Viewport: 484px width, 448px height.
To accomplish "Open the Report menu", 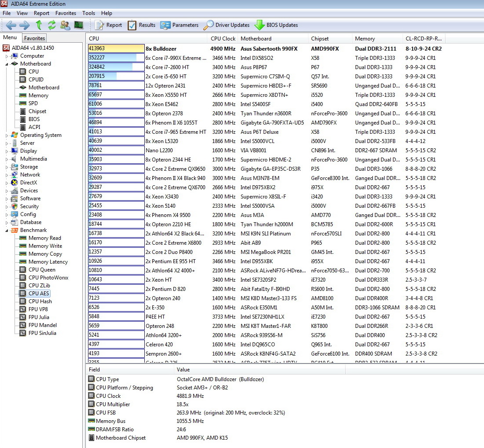I will (41, 13).
